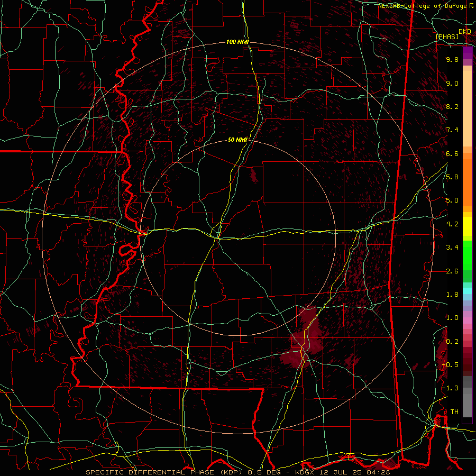Click the '50 NMI' range ring label
Screen dimensions: 476x476
pos(237,140)
